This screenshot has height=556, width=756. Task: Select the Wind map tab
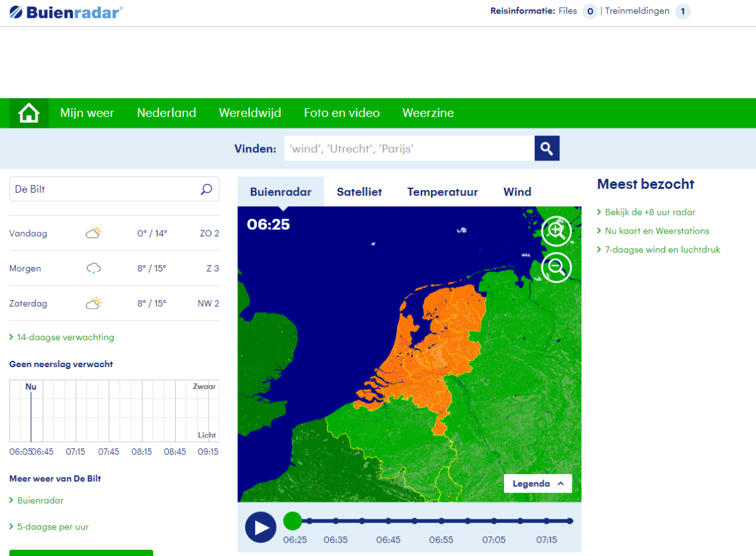pos(517,192)
